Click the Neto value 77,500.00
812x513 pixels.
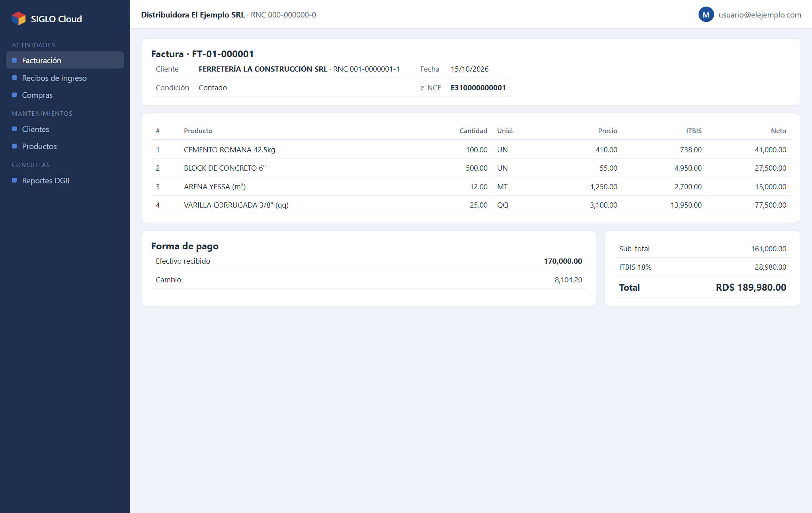tap(771, 205)
